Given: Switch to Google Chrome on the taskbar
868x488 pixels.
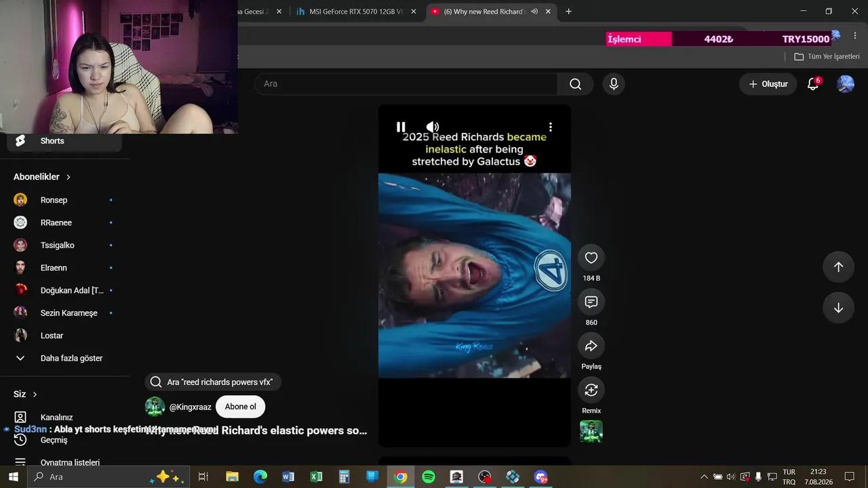Looking at the screenshot, I should pyautogui.click(x=401, y=477).
